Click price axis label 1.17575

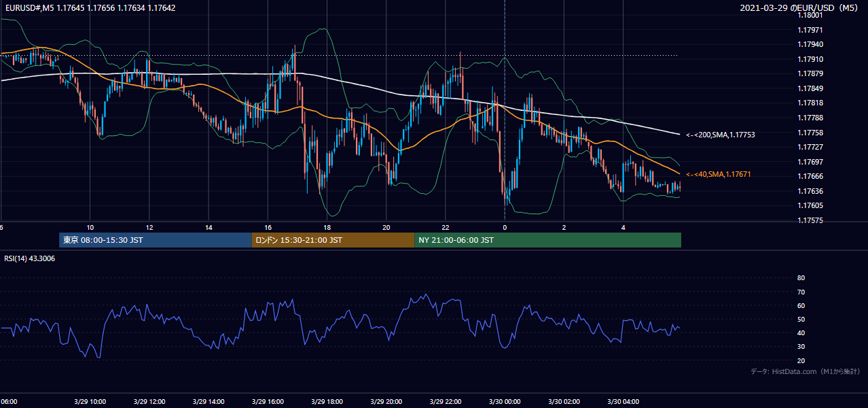click(812, 220)
